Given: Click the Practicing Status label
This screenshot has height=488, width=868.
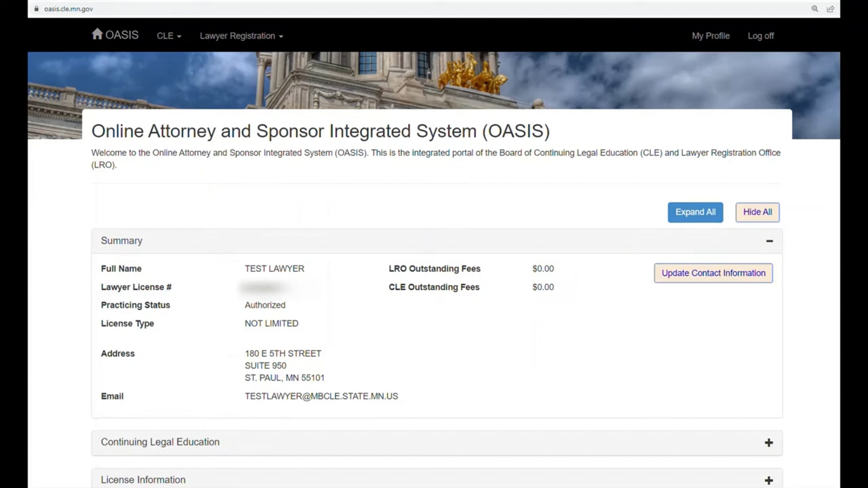Looking at the screenshot, I should coord(135,305).
